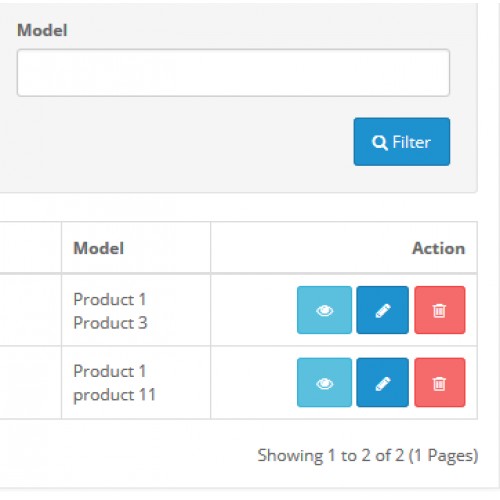Click the blank header cell left of Model
This screenshot has width=500, height=500.
pos(31,248)
